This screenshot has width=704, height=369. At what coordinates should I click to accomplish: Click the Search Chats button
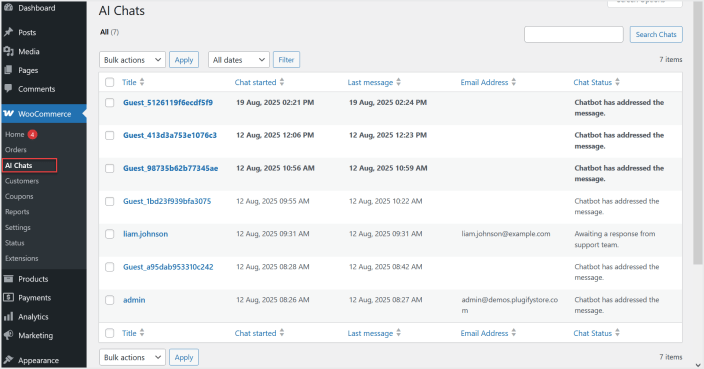click(656, 35)
